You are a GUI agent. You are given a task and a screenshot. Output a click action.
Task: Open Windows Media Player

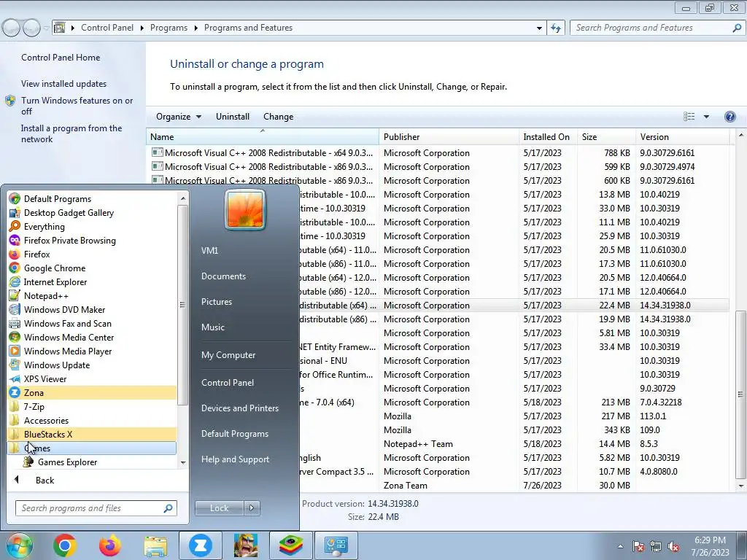[68, 351]
